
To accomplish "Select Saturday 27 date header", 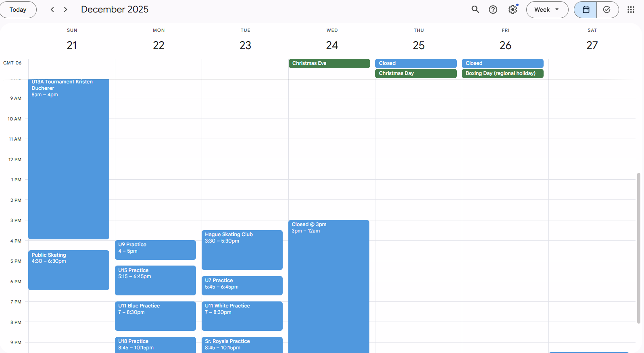I will coord(592,45).
